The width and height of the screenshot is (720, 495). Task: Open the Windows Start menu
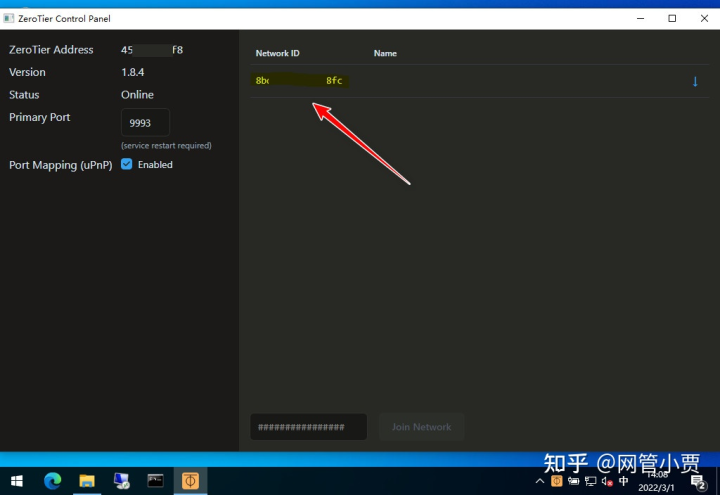[x=17, y=481]
